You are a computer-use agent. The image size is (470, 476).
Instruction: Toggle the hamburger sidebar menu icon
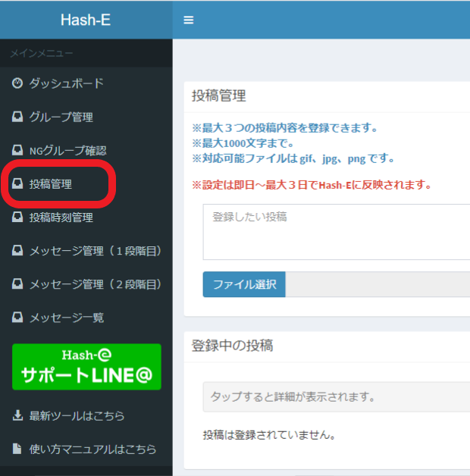[189, 20]
